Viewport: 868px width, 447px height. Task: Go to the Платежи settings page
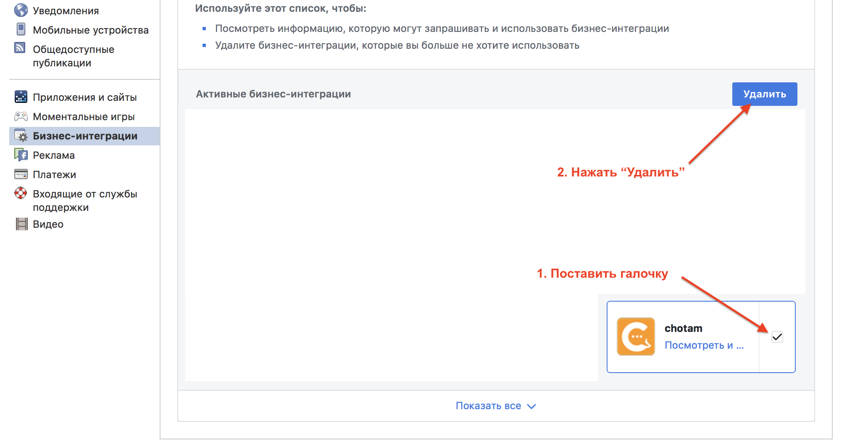point(54,174)
